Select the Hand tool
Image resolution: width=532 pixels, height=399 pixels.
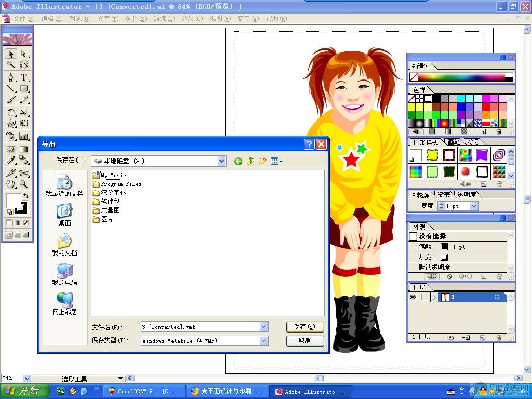coord(11,184)
